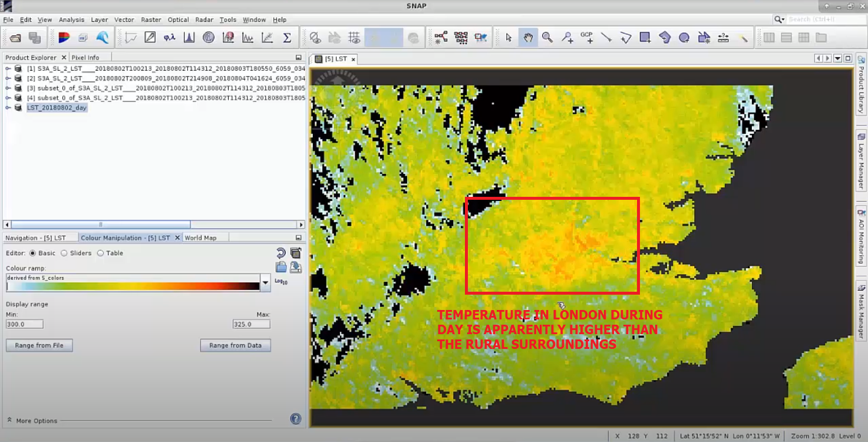Open the RGB image window tool
The width and height of the screenshot is (868, 442).
point(64,38)
